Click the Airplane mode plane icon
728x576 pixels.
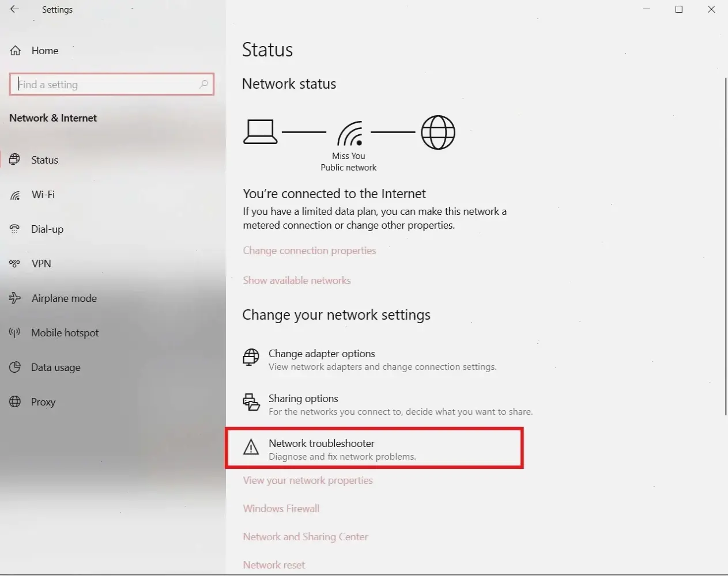click(15, 298)
